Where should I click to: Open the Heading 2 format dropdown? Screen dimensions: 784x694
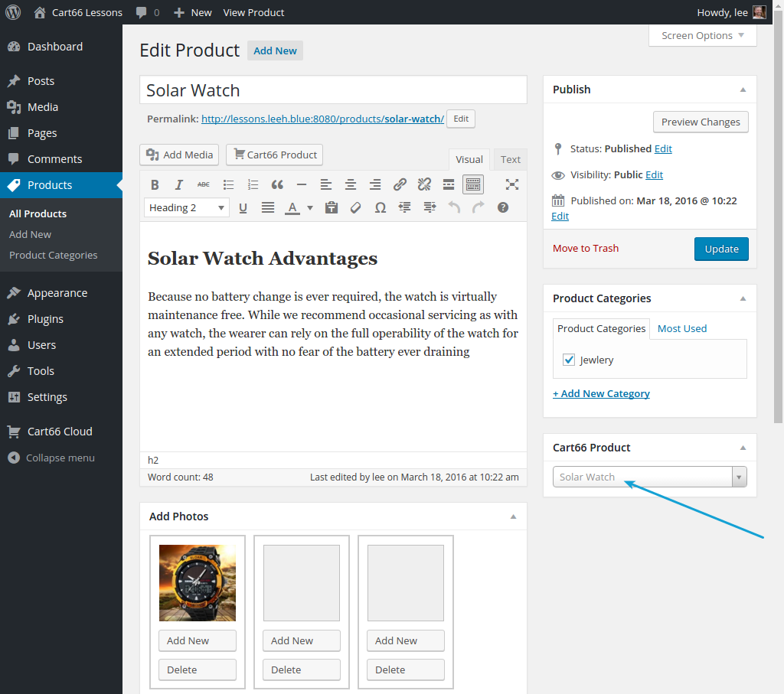click(x=187, y=208)
